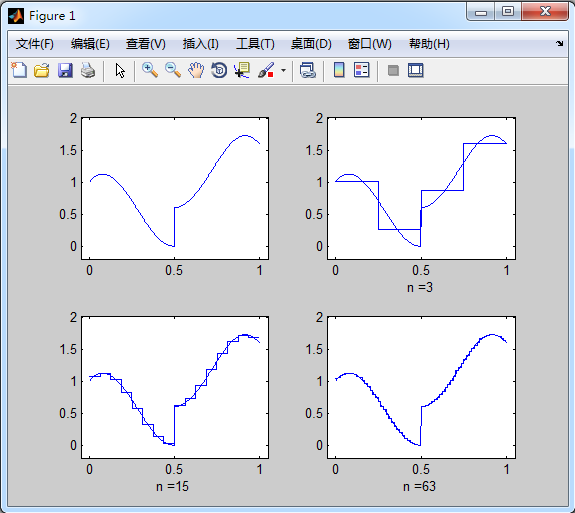Image resolution: width=575 pixels, height=513 pixels.
Task: Insert legend using the toolbar icon
Action: (362, 70)
